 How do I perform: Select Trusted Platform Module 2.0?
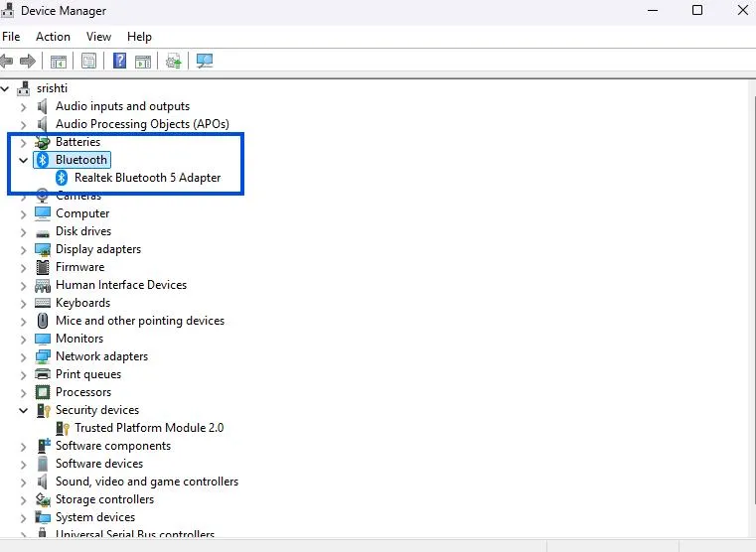(149, 428)
